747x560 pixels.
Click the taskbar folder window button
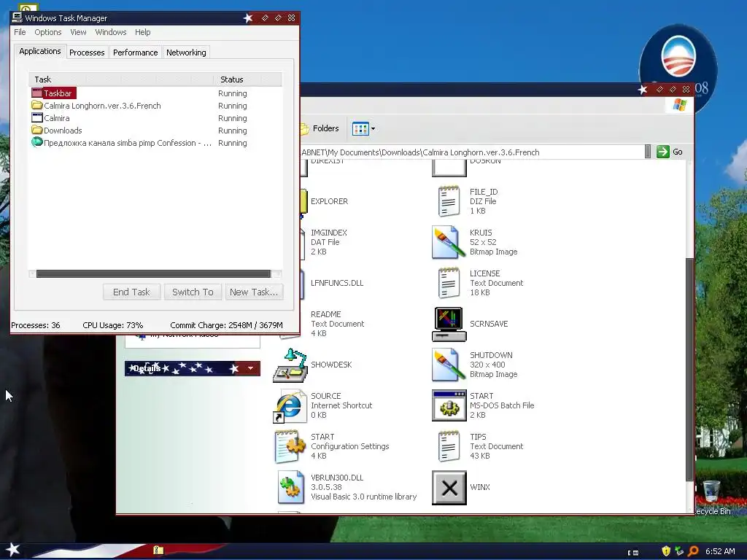(x=158, y=551)
